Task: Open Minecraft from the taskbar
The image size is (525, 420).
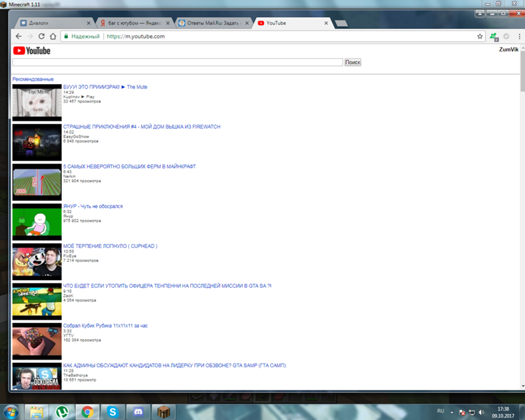Action: 163,411
